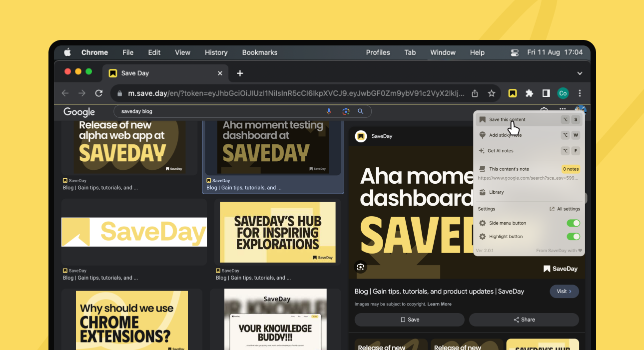Select Add sticky note
The image size is (644, 350).
529,135
